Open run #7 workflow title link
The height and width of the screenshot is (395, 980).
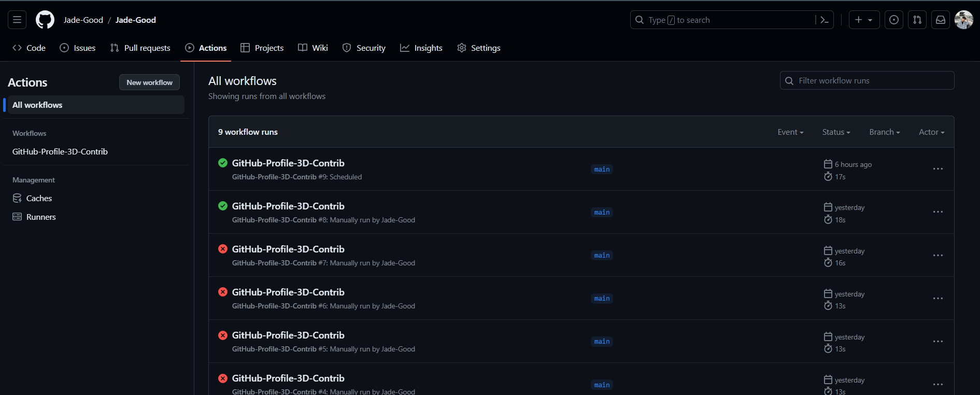tap(288, 249)
